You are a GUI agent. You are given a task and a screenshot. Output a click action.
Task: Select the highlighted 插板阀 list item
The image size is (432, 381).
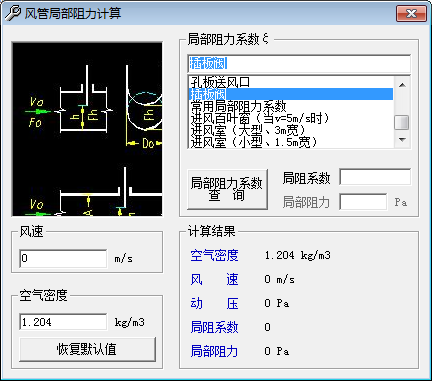coord(290,94)
